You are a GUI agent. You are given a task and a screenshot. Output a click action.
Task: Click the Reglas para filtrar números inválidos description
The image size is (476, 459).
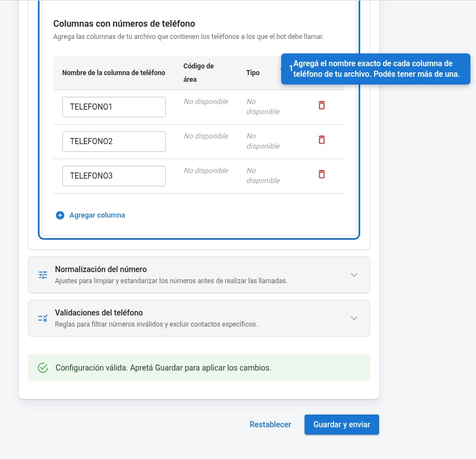click(156, 324)
